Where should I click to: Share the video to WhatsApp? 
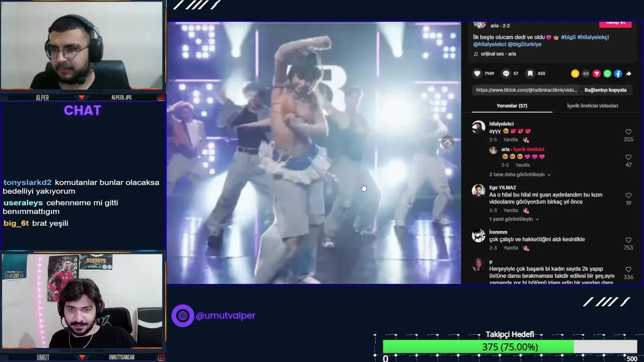pos(607,73)
